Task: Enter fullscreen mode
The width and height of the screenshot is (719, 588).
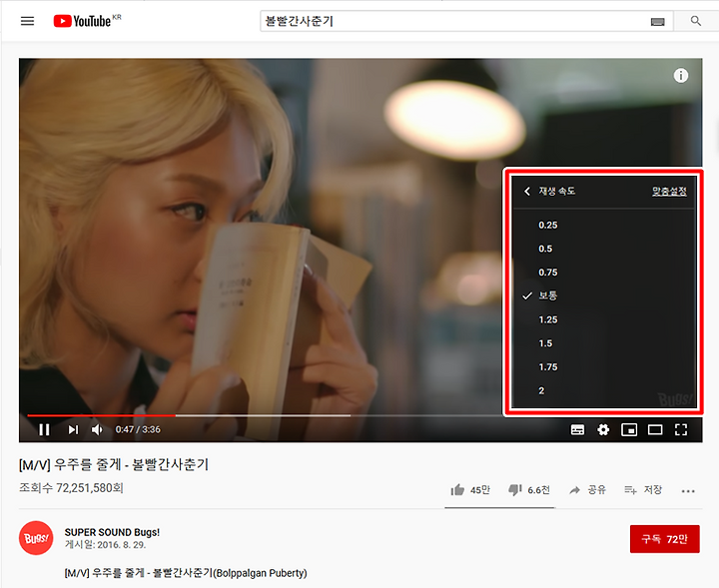Action: tap(681, 429)
